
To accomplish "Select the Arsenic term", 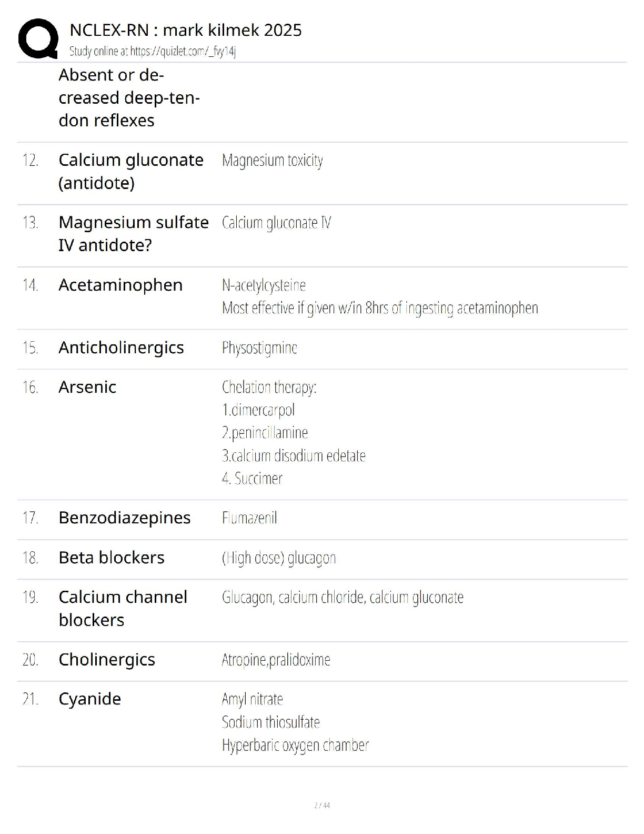I will pyautogui.click(x=87, y=387).
